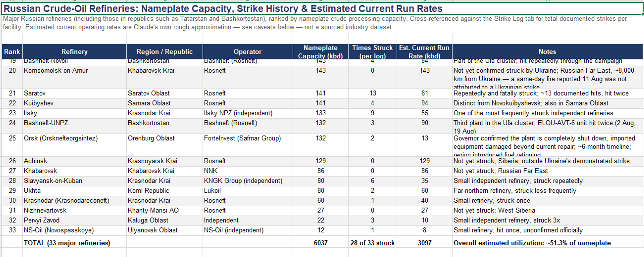This screenshot has width=644, height=257.
Task: Select the 'NNK' operator cell
Action: (248, 171)
